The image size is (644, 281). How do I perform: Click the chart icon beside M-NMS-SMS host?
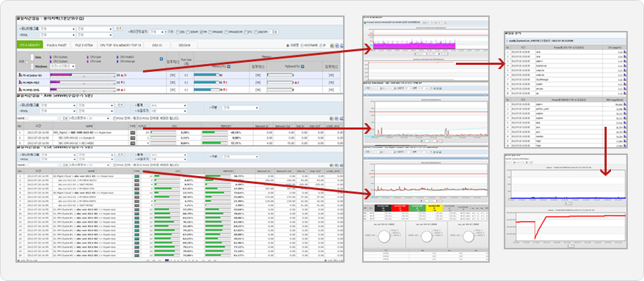[20, 89]
